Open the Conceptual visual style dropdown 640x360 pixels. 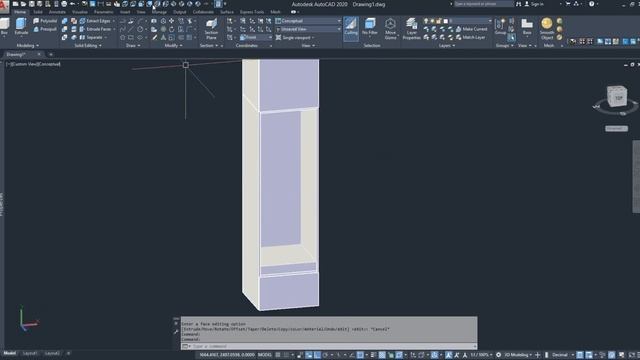[x=308, y=21]
